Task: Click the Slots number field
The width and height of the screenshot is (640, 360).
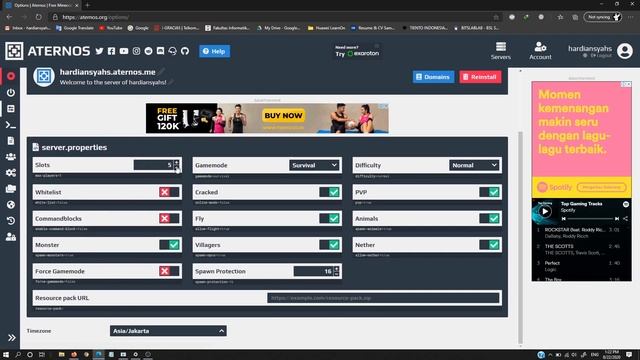Action: 153,165
